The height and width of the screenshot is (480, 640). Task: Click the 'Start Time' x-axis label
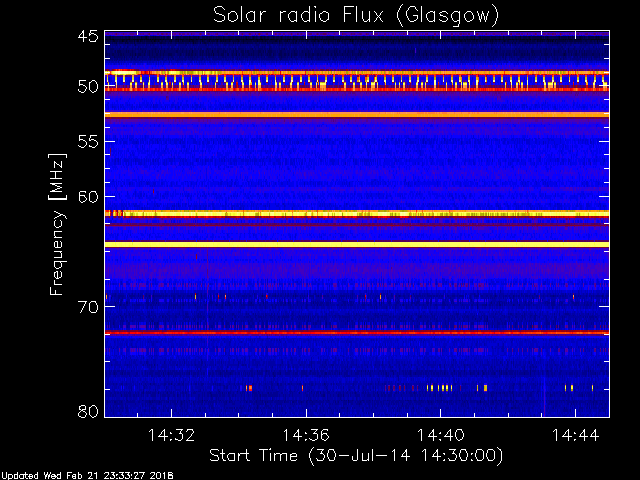[355, 455]
